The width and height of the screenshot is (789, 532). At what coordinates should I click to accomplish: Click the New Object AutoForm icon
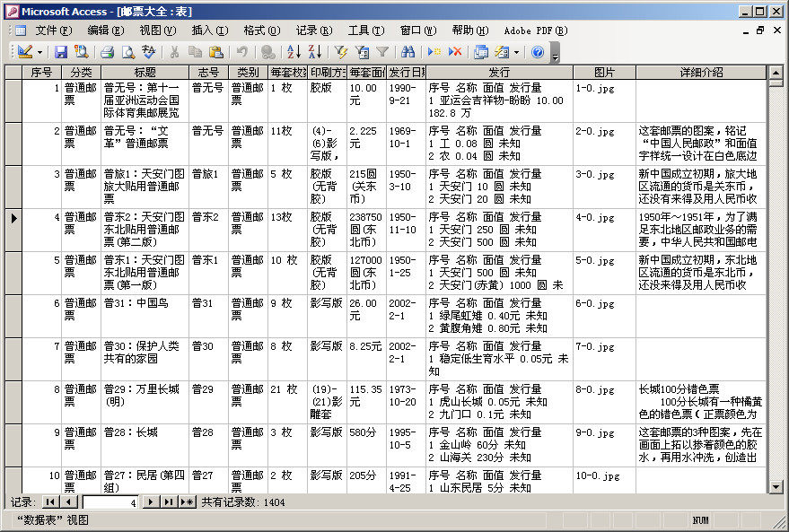(502, 51)
